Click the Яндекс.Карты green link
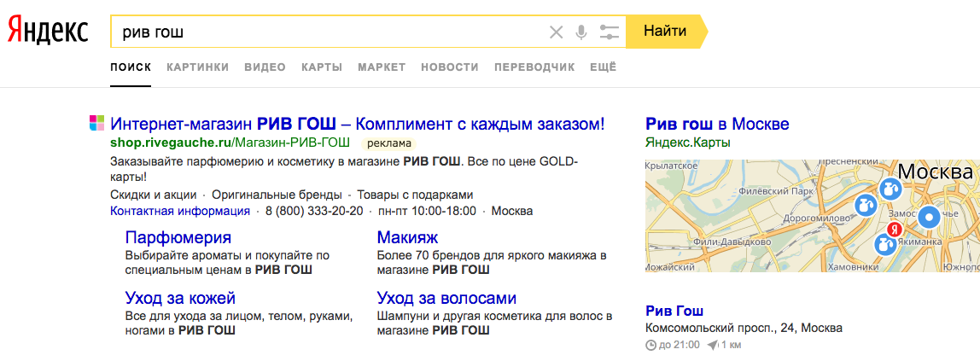Image resolution: width=980 pixels, height=361 pixels. click(x=687, y=143)
